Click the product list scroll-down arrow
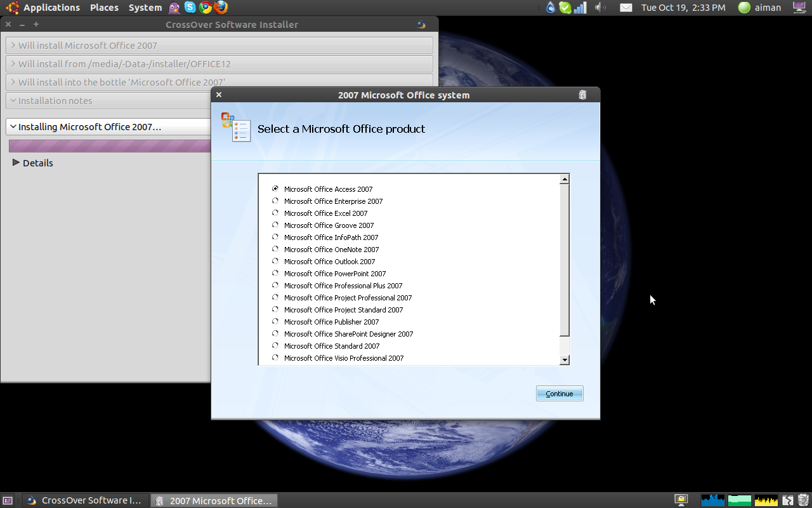Image resolution: width=812 pixels, height=508 pixels. (565, 360)
